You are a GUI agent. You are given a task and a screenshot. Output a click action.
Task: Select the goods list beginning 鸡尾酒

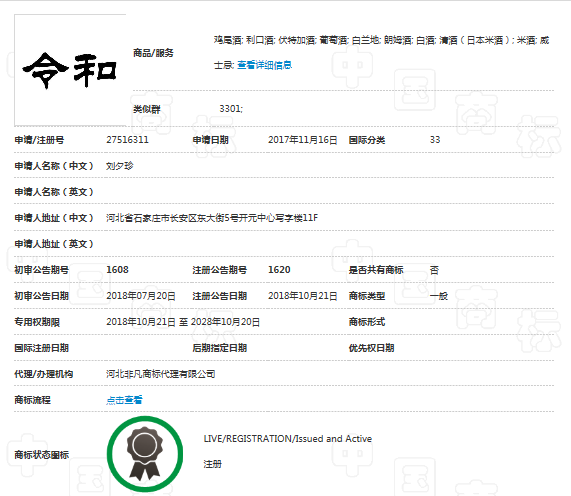coord(382,53)
